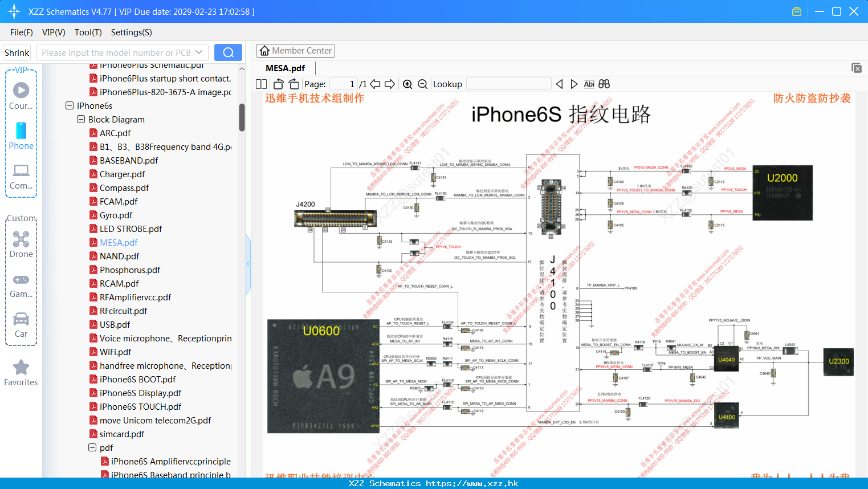Image resolution: width=868 pixels, height=489 pixels.
Task: Open NAND.pdf in the tree
Action: click(119, 256)
